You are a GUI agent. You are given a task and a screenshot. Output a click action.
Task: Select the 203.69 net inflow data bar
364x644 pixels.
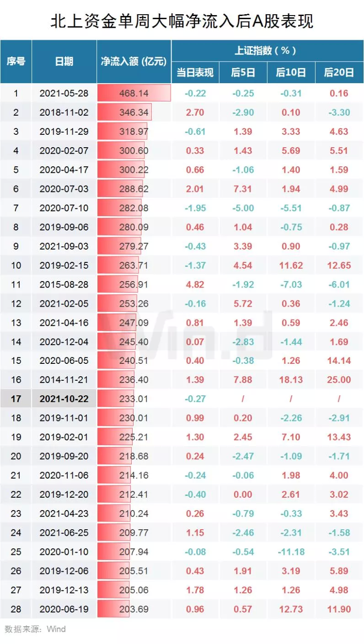114,609
